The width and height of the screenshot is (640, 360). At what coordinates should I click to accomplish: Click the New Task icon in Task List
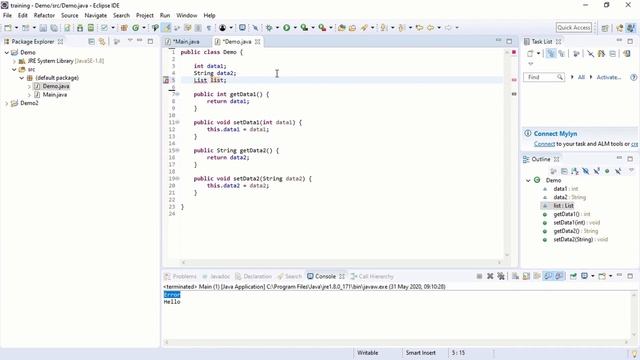pos(530,53)
